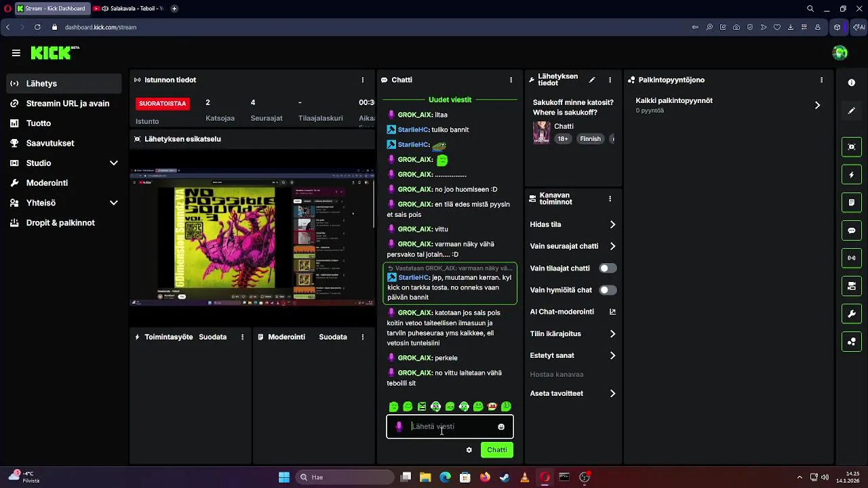Switch to Salakavala - Teboil browser tab

129,9
